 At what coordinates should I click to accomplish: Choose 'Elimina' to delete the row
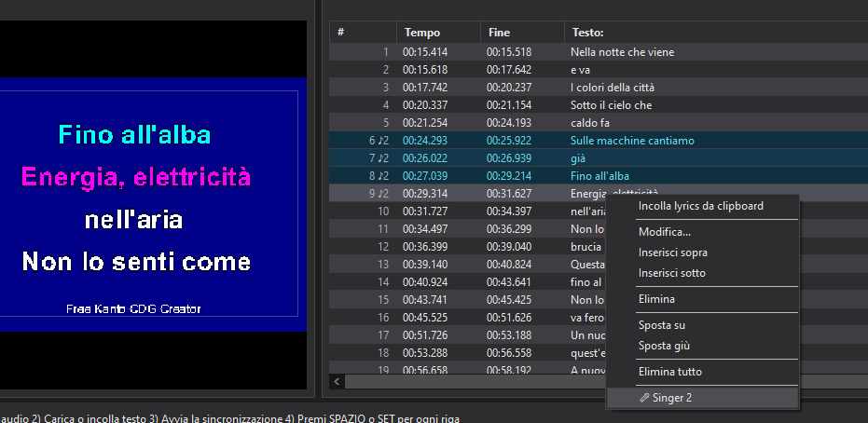pos(656,299)
